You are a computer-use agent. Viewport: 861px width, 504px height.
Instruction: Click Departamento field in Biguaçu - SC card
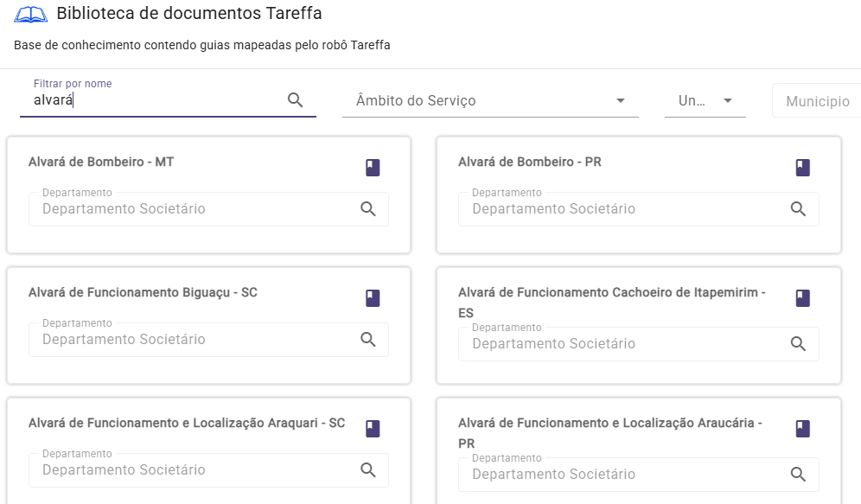pos(208,340)
